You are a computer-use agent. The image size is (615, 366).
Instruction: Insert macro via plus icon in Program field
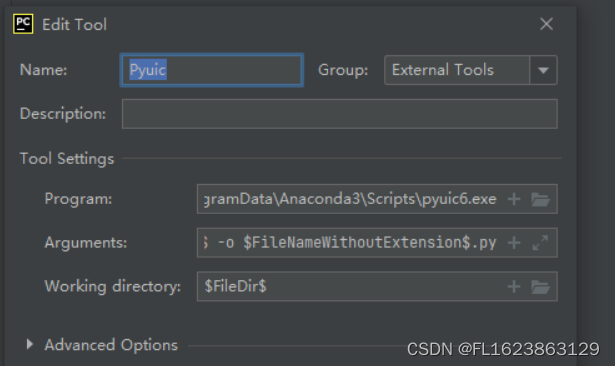pyautogui.click(x=514, y=199)
